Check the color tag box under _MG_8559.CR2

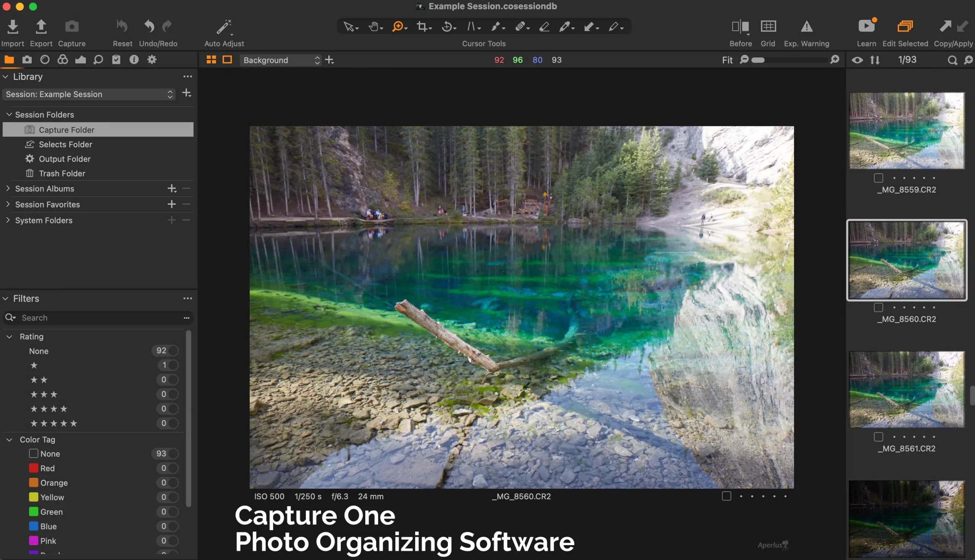878,178
